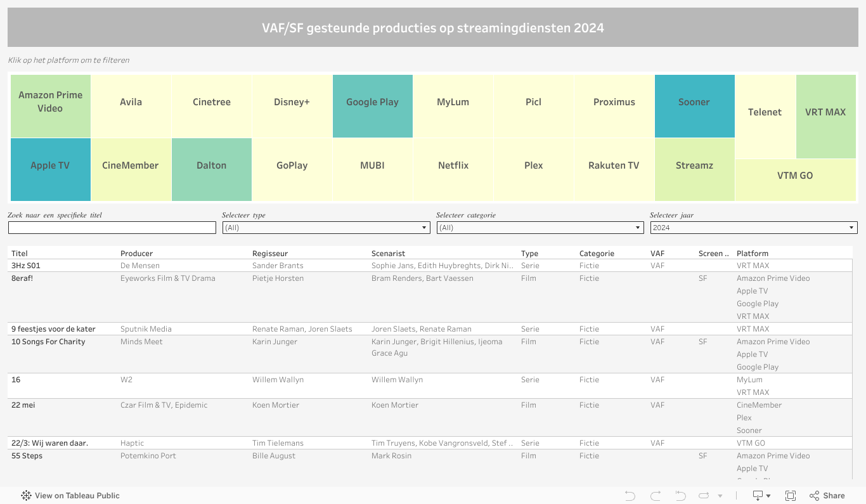Image resolution: width=866 pixels, height=504 pixels.
Task: Click the Producer column header
Action: (136, 254)
